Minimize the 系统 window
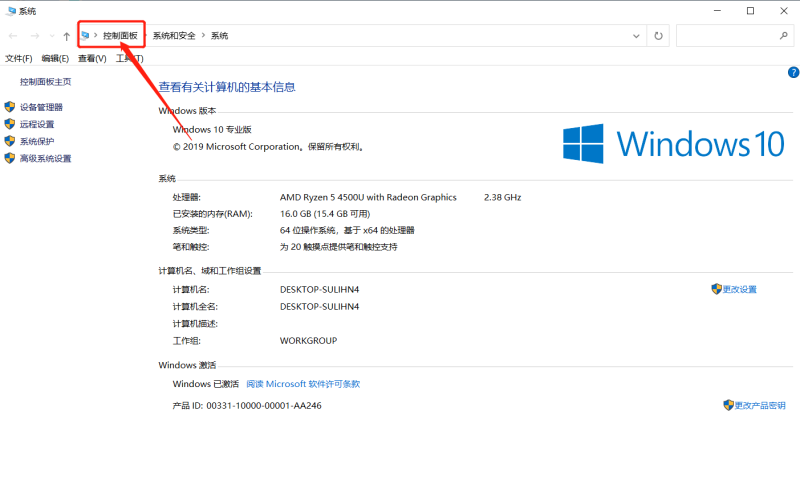The width and height of the screenshot is (800, 483). [717, 11]
